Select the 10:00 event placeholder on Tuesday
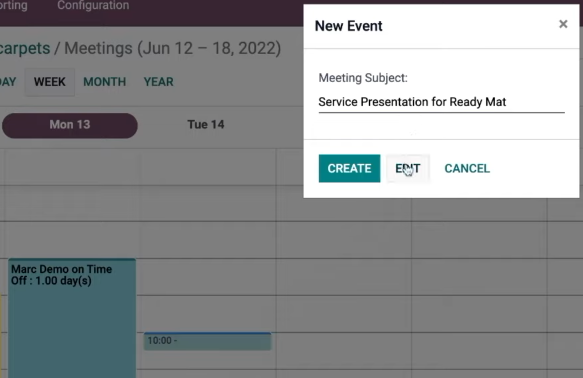 click(x=207, y=341)
